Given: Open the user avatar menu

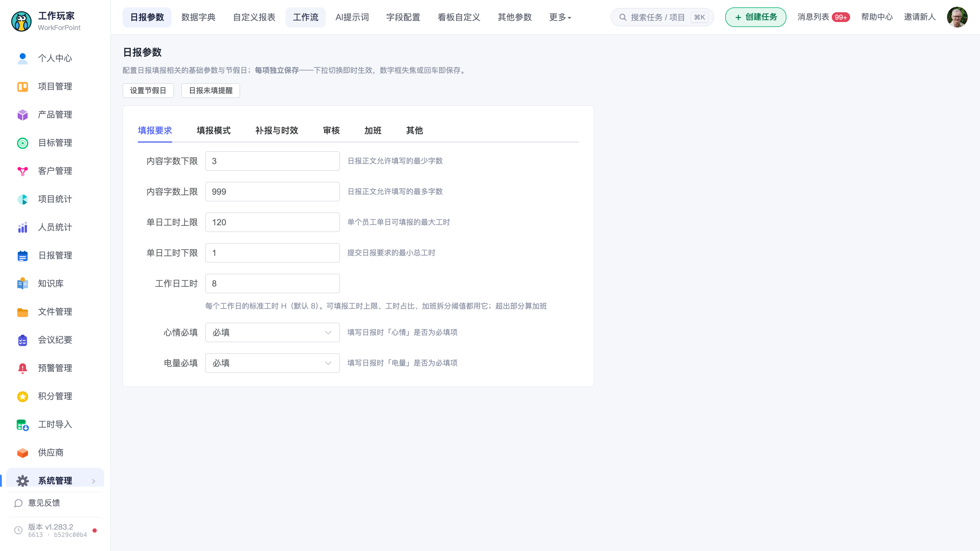Looking at the screenshot, I should point(957,17).
